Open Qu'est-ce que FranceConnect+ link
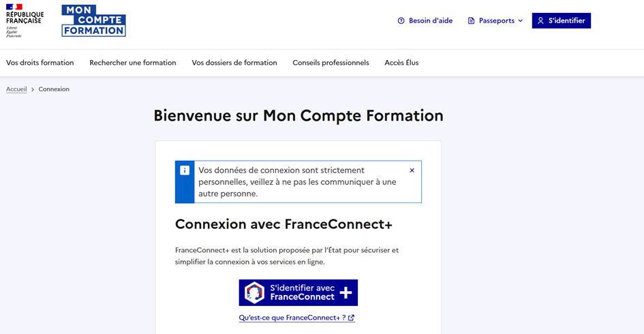644x334 pixels. click(292, 318)
